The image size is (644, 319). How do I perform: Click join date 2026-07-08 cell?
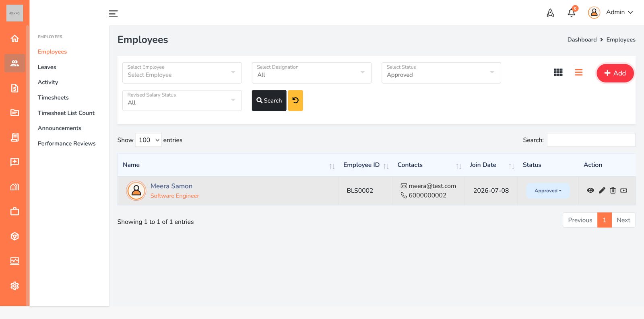pyautogui.click(x=491, y=191)
